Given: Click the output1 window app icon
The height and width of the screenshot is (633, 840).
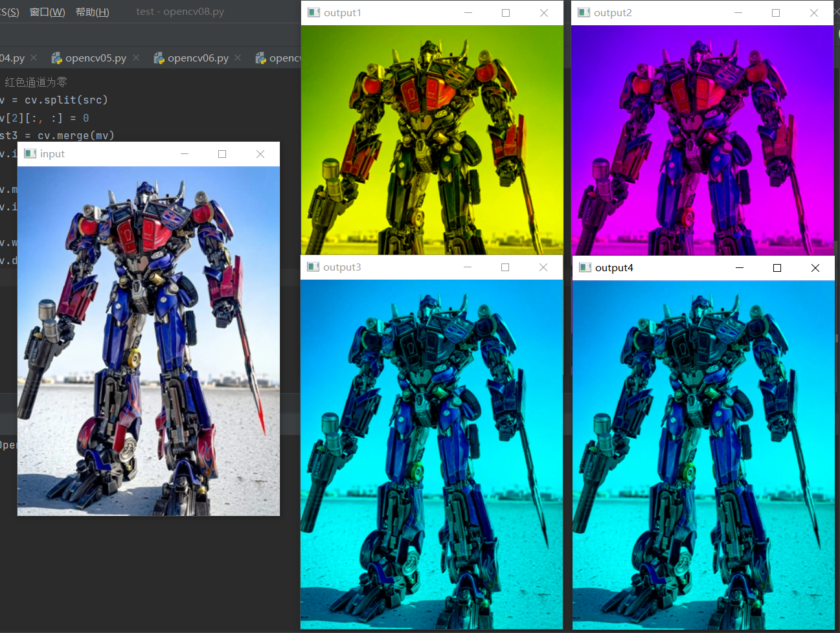Looking at the screenshot, I should (314, 12).
